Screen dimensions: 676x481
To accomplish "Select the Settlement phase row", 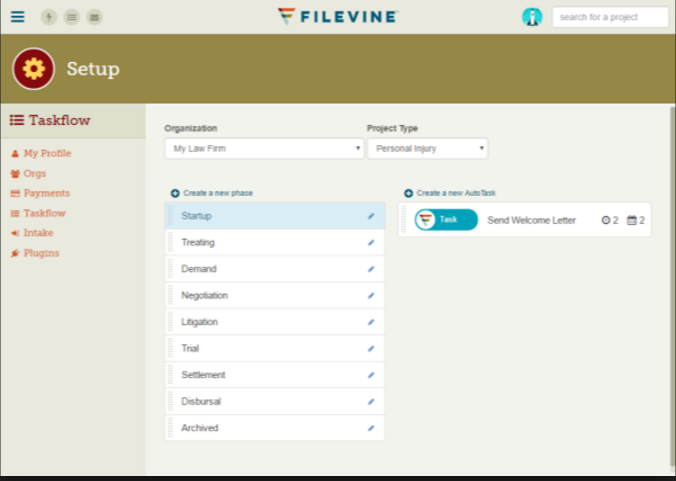I will (x=275, y=375).
